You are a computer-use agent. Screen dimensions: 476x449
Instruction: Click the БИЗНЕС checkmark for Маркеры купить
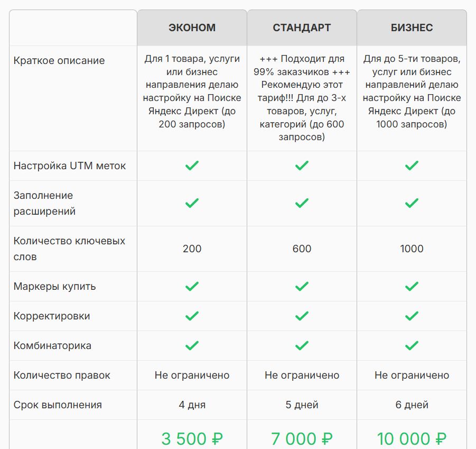coord(412,286)
